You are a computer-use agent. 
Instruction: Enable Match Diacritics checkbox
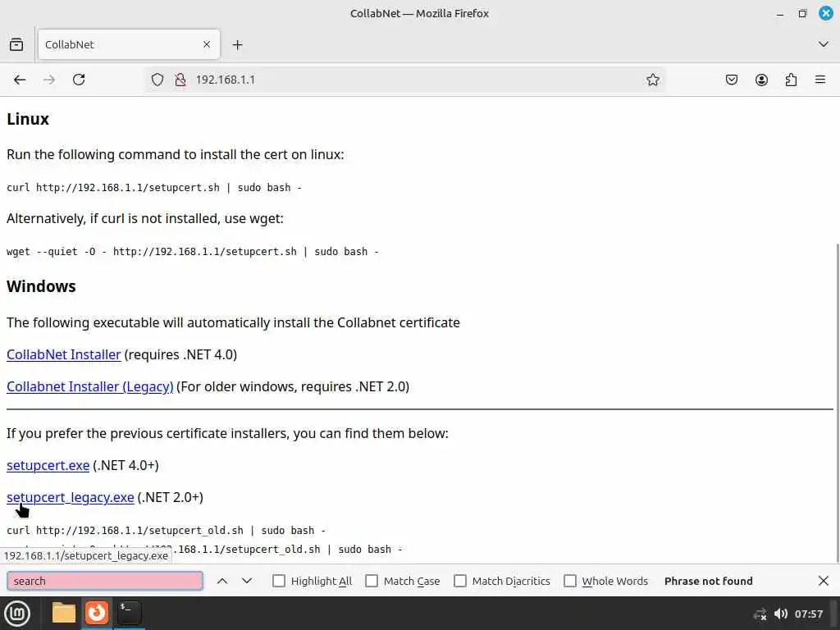[459, 581]
